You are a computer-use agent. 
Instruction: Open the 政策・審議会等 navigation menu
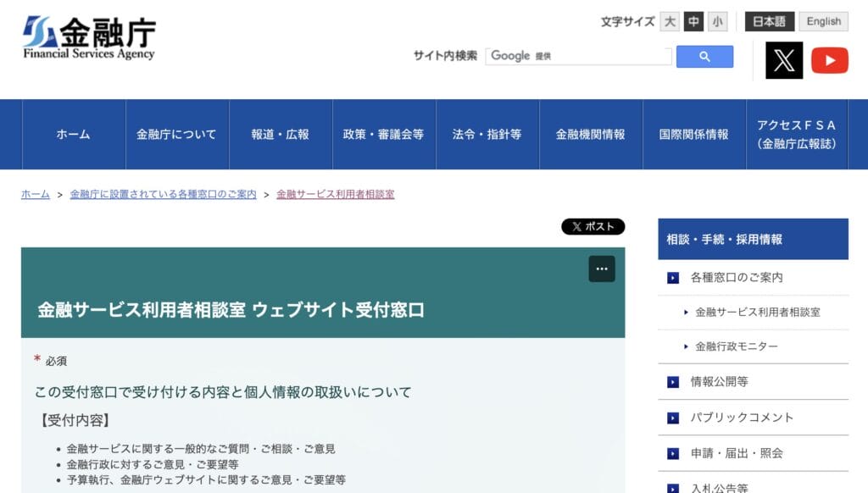(383, 135)
